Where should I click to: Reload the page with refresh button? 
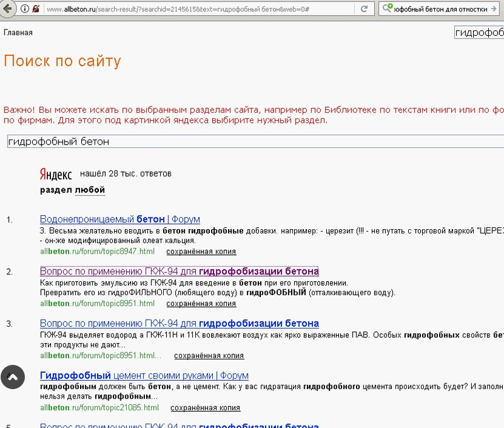[x=365, y=9]
